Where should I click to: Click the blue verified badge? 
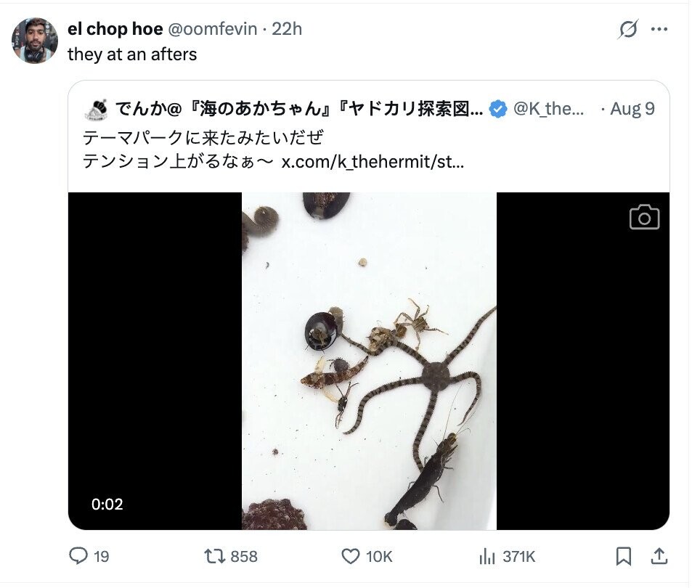point(497,110)
